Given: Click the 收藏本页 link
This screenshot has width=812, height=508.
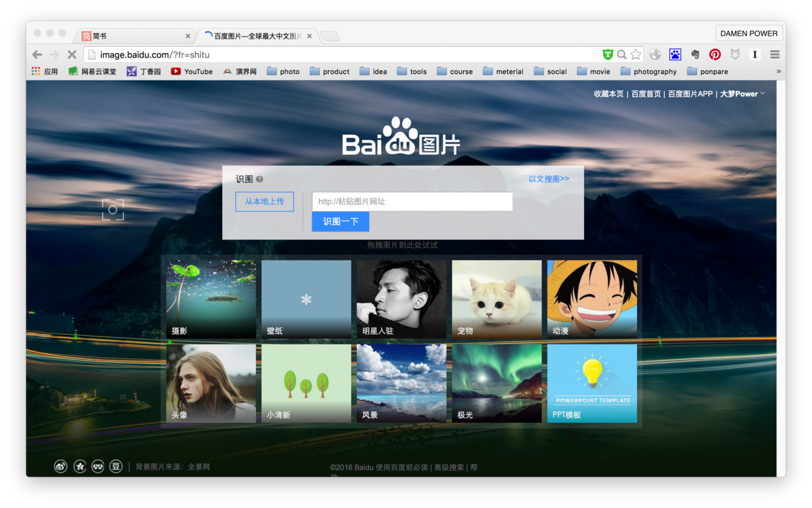Looking at the screenshot, I should pos(608,94).
